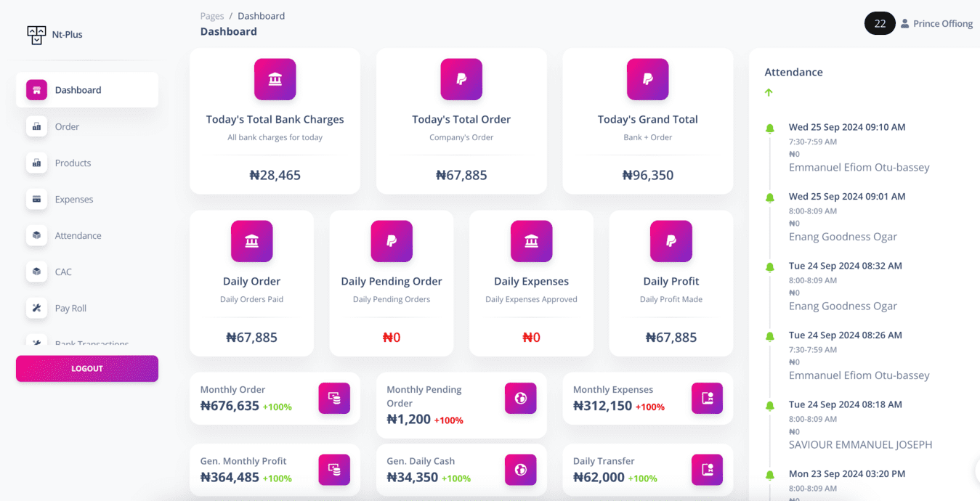The height and width of the screenshot is (501, 980).
Task: Click bell icon for Tue 24 Sep 08:18 AM entry
Action: [770, 406]
